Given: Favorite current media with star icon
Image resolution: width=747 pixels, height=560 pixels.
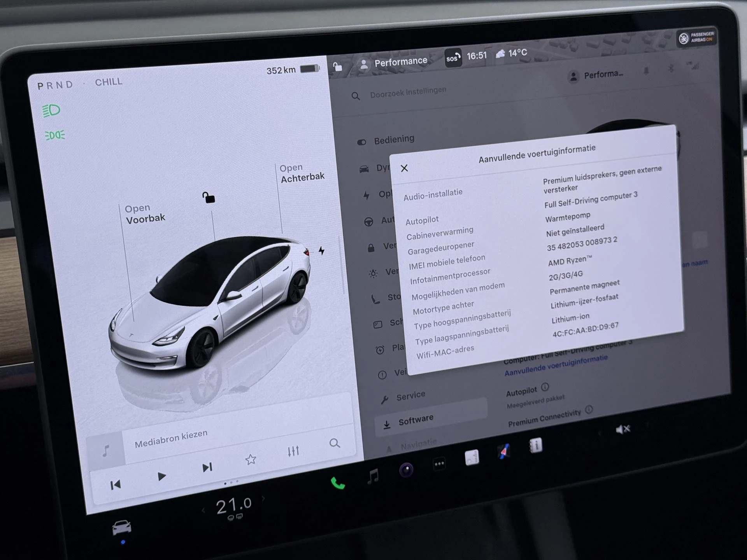Looking at the screenshot, I should click(251, 460).
